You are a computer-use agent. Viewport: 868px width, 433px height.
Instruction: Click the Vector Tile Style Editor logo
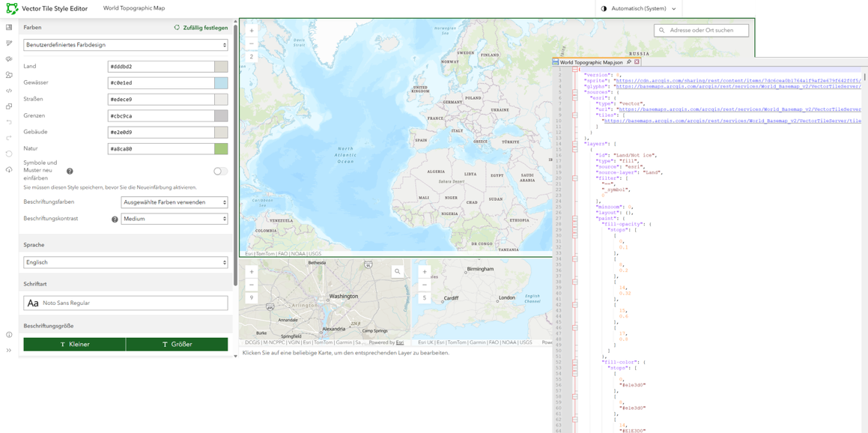pos(11,9)
